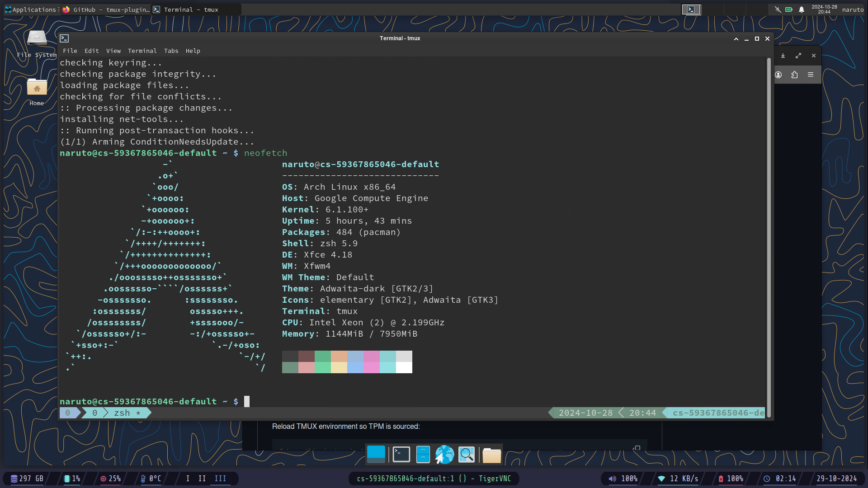Viewport: 868px width, 488px height.
Task: Open the Terminal emulator from the dock
Action: point(401,455)
